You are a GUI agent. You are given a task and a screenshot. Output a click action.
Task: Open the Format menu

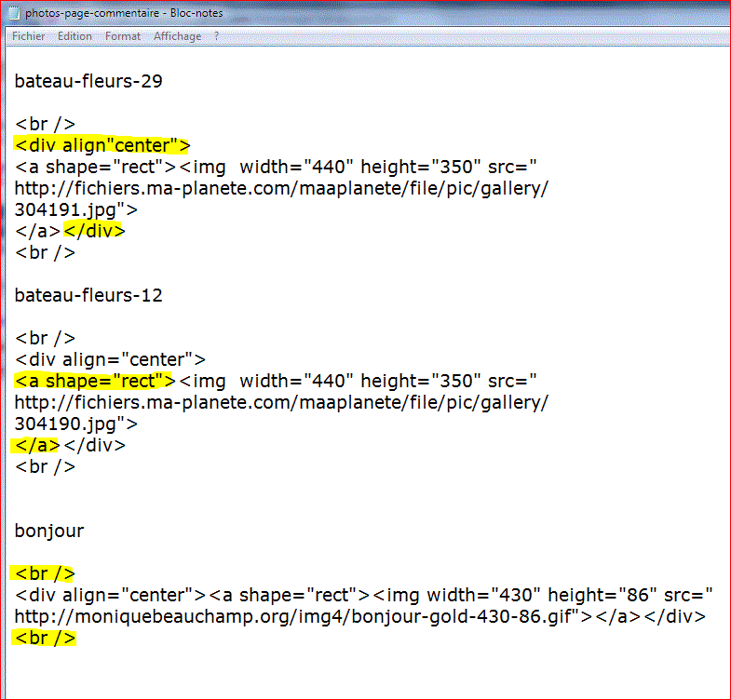click(x=123, y=36)
